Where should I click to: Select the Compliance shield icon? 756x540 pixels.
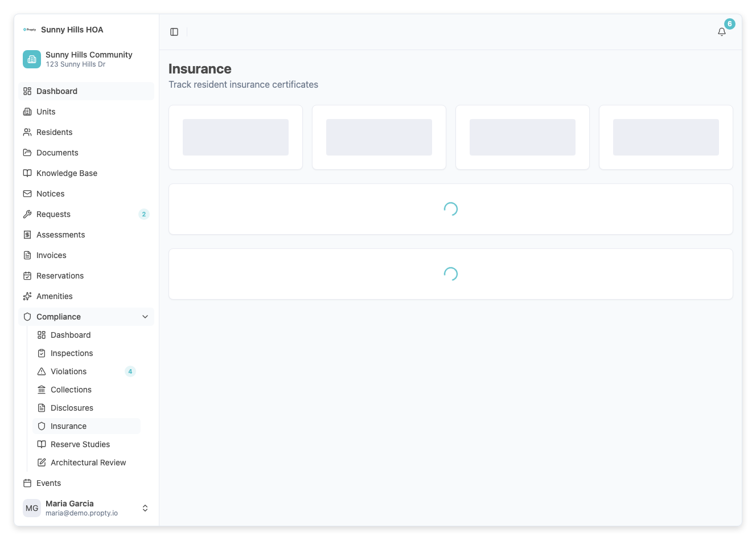click(x=27, y=317)
